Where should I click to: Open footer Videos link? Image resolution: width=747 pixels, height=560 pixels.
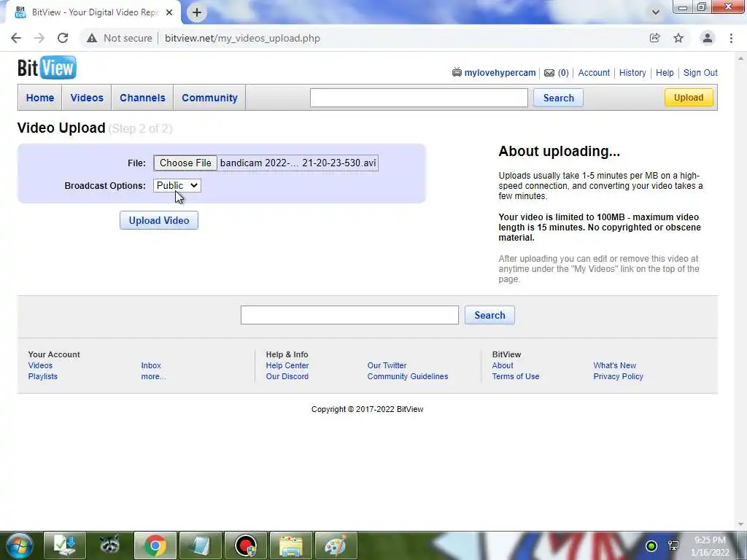pyautogui.click(x=41, y=365)
